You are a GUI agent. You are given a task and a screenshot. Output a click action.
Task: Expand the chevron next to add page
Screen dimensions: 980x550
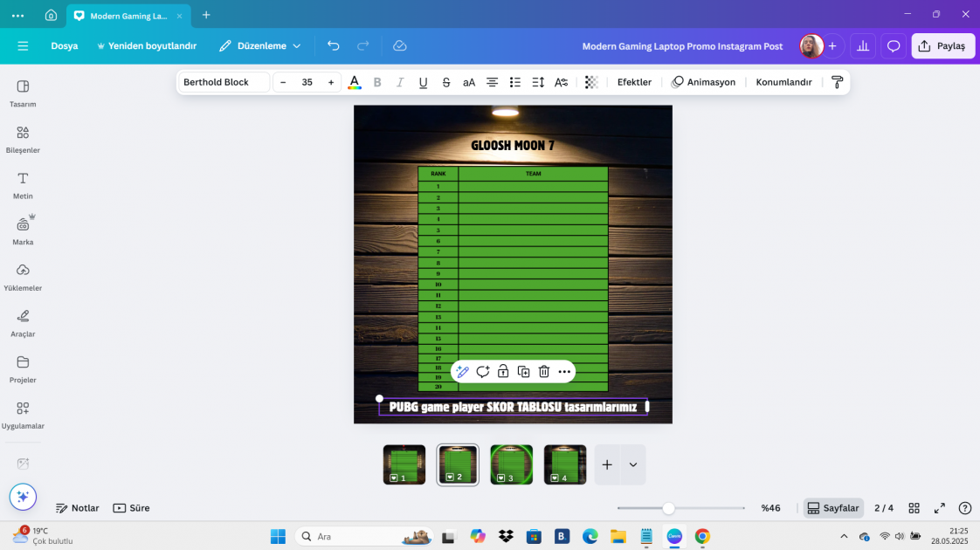coord(632,465)
